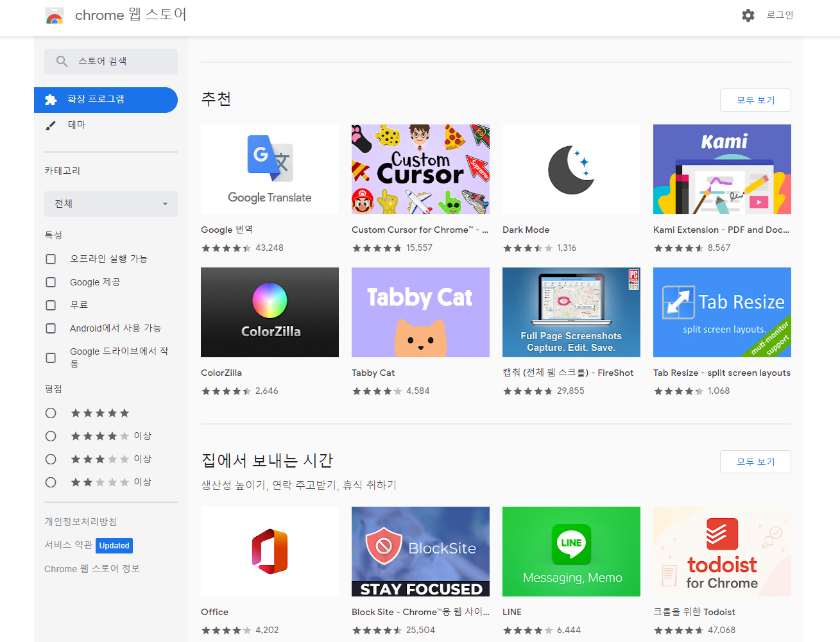Open settings gear icon in header
Image resolution: width=840 pixels, height=642 pixels.
[748, 15]
